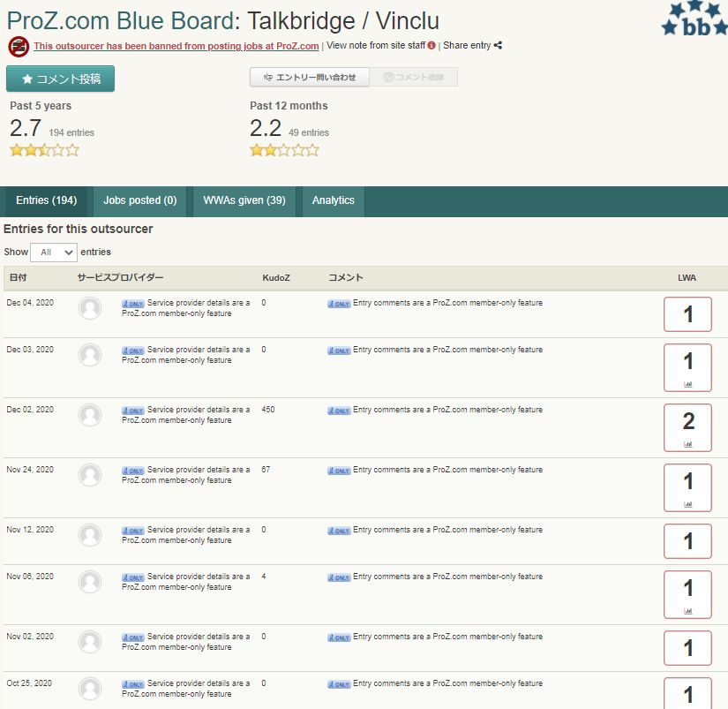Viewport: 728px width, 709px height.
Task: Click the provider avatar for Dec 02, 2020
Action: [x=90, y=415]
